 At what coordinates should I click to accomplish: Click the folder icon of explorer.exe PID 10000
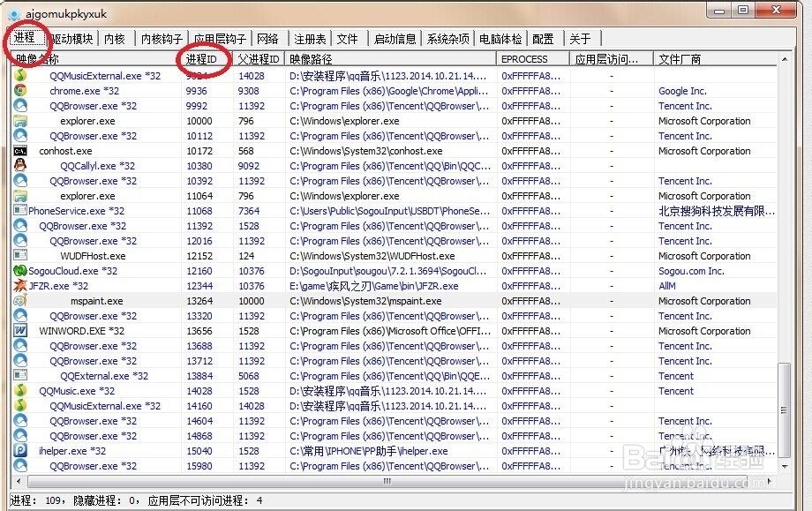[x=20, y=121]
